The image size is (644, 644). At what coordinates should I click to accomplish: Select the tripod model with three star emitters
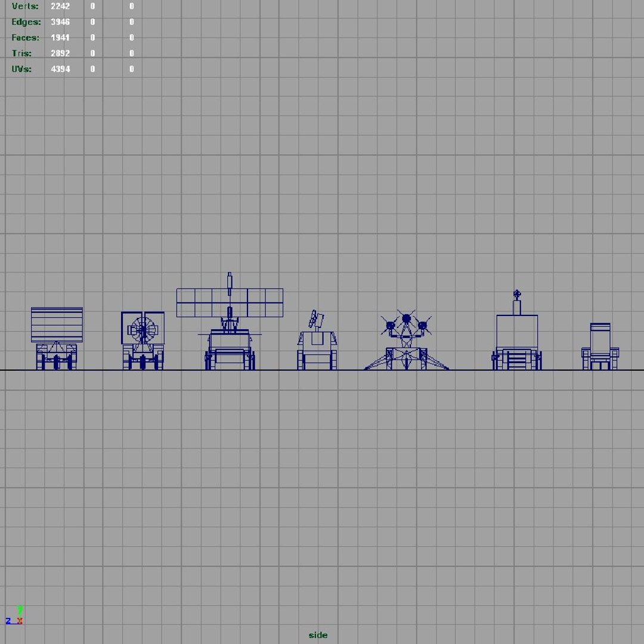(x=406, y=340)
